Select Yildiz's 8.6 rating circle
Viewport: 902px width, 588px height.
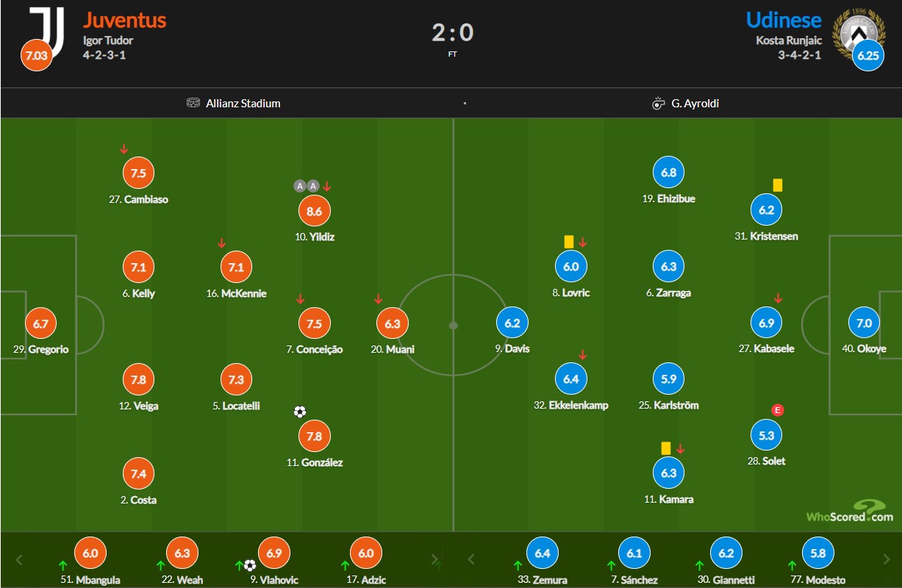315,211
